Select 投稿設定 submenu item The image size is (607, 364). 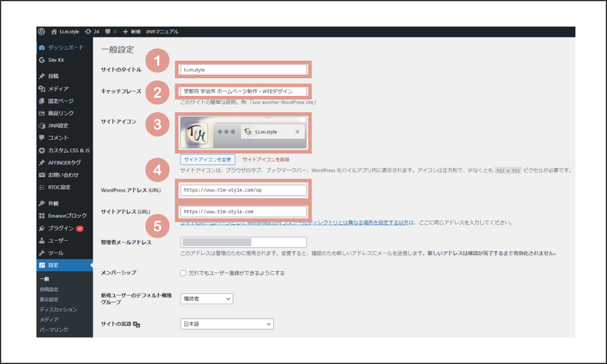[49, 289]
